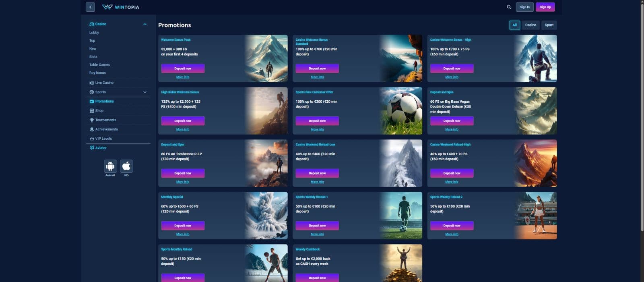Open Achievements in sidebar
This screenshot has height=282, width=644.
coord(106,129)
